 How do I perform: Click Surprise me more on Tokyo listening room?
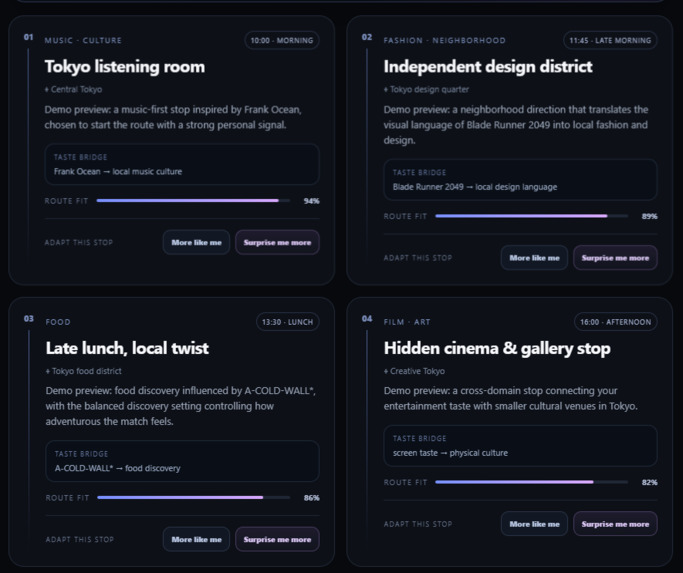pyautogui.click(x=277, y=242)
